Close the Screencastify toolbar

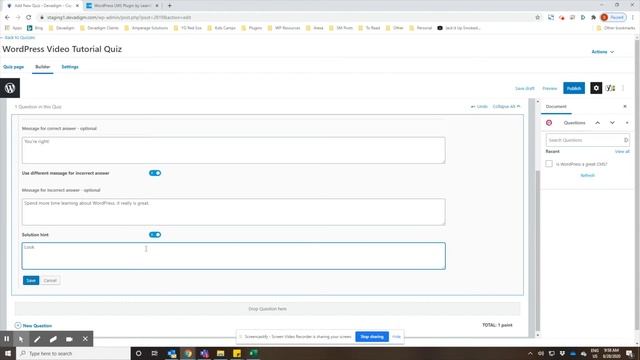85,339
